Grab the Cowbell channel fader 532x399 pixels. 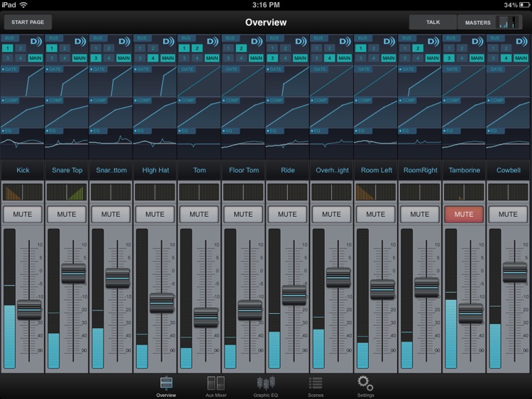pyautogui.click(x=515, y=272)
